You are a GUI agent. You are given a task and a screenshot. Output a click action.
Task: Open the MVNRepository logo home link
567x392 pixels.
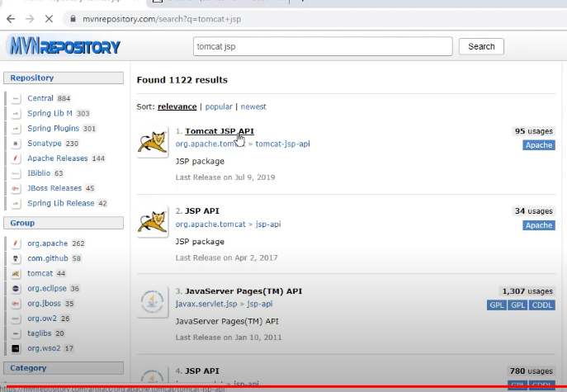point(64,45)
